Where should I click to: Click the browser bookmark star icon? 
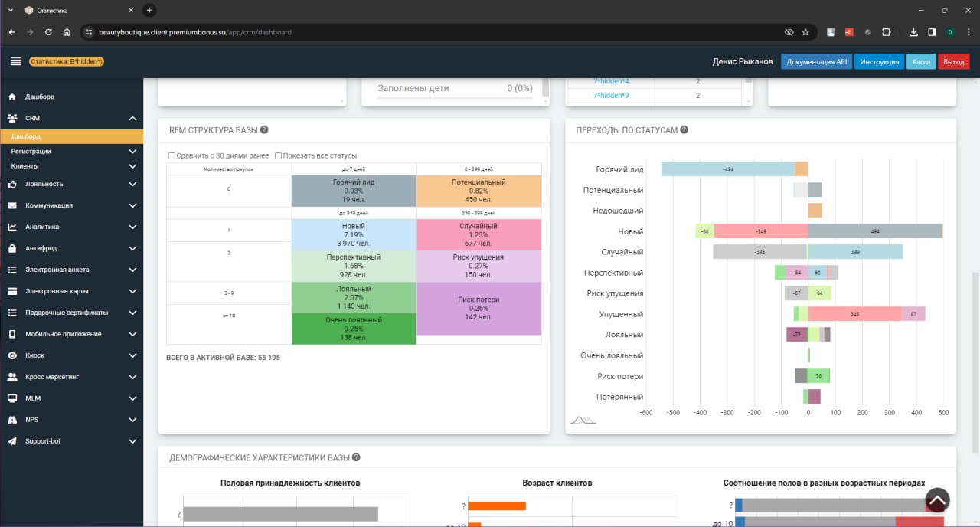(x=805, y=32)
